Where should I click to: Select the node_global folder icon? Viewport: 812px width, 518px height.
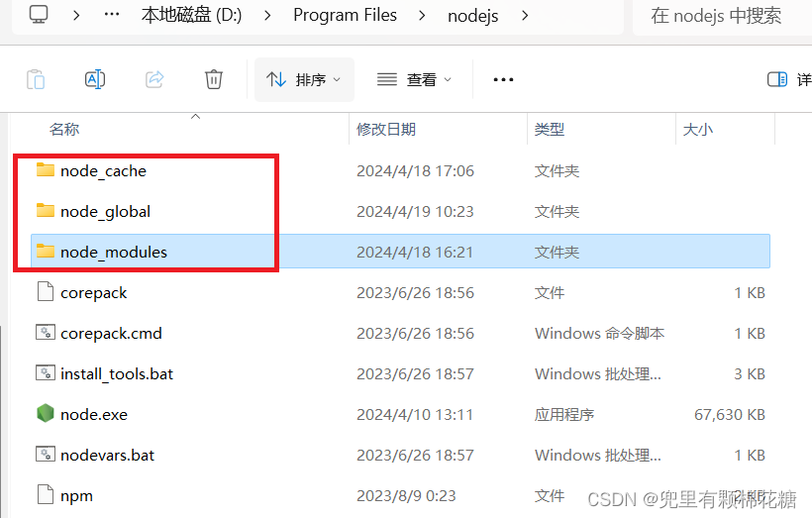pyautogui.click(x=46, y=210)
